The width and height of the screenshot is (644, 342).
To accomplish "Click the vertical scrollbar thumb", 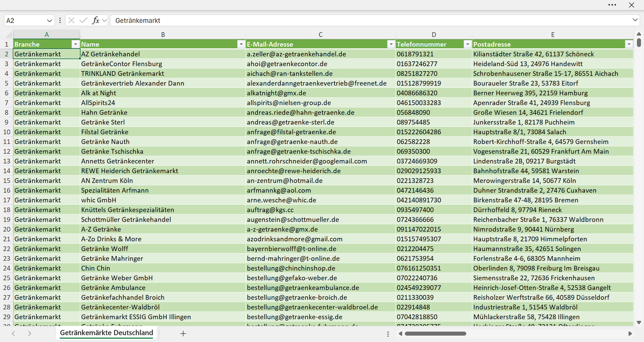I will point(639,42).
